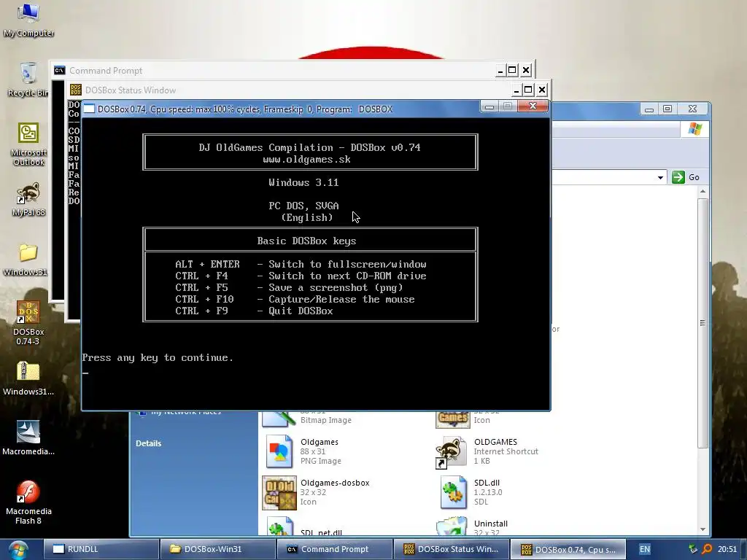Screen dimensions: 747x560
Task: Launch Microsoft Outlook desktop icon
Action: point(28,144)
